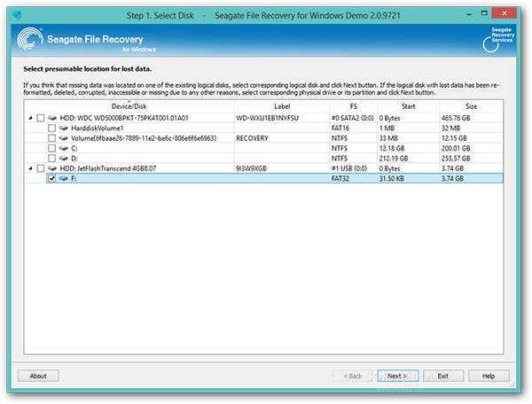Click the HarddiskVolume1 drive icon
Image resolution: width=532 pixels, height=404 pixels.
[x=64, y=128]
